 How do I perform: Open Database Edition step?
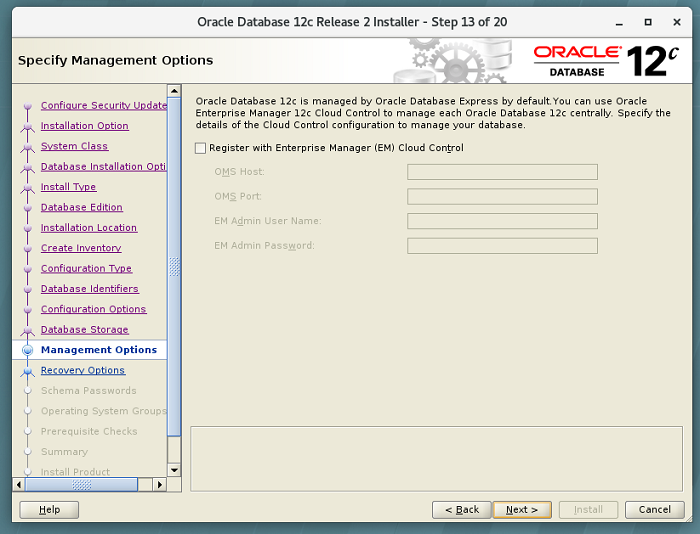pos(82,207)
